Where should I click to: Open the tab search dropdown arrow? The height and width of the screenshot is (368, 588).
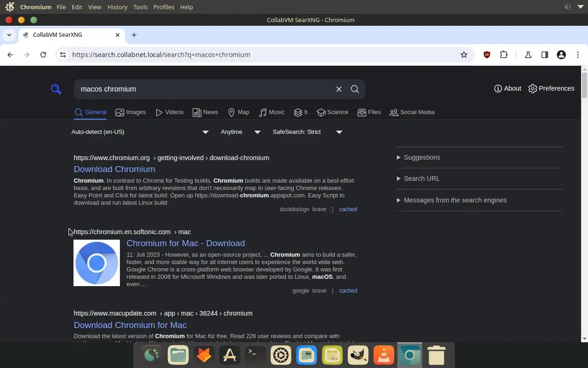click(x=9, y=35)
